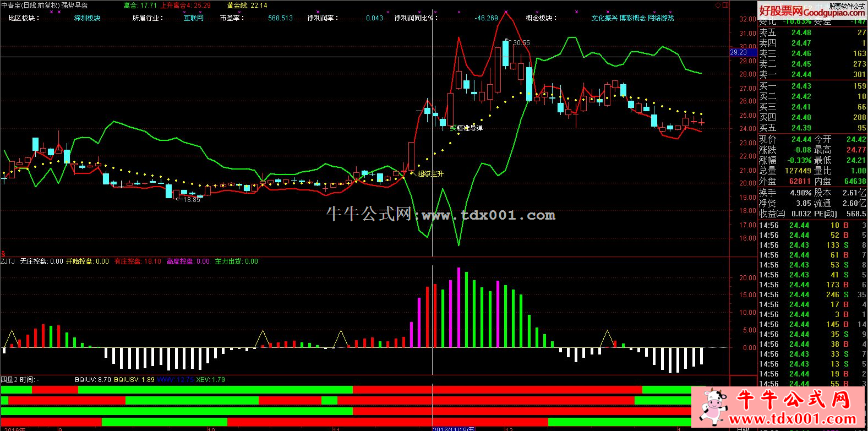The width and height of the screenshot is (868, 431).
Task: Click the 四量2 indicator panel label
Action: pos(9,380)
